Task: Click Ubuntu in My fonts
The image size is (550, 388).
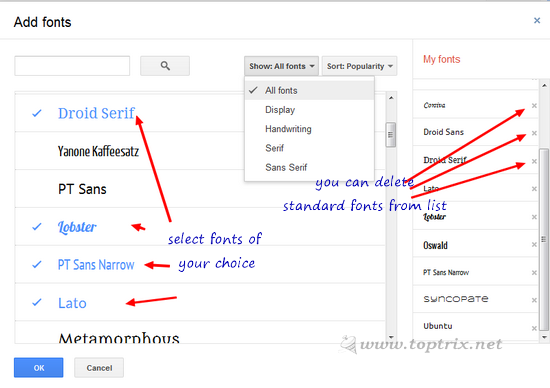Action: pyautogui.click(x=438, y=326)
